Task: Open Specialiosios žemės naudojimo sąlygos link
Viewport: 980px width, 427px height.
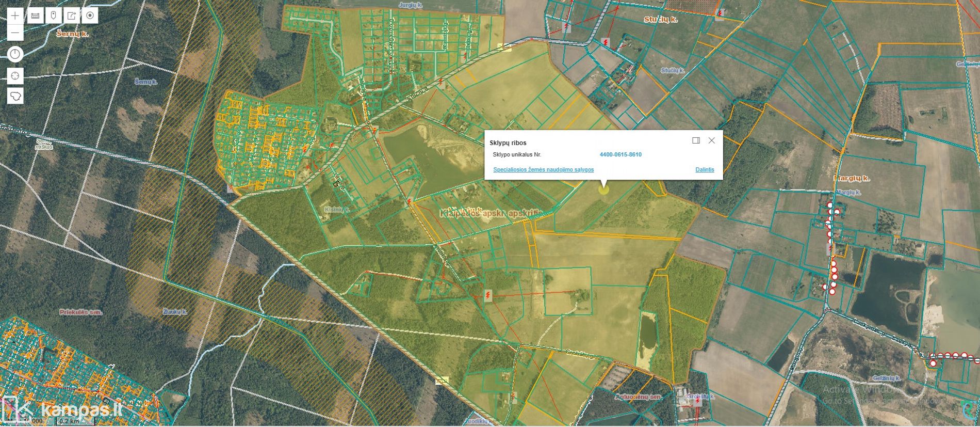Action: [543, 169]
